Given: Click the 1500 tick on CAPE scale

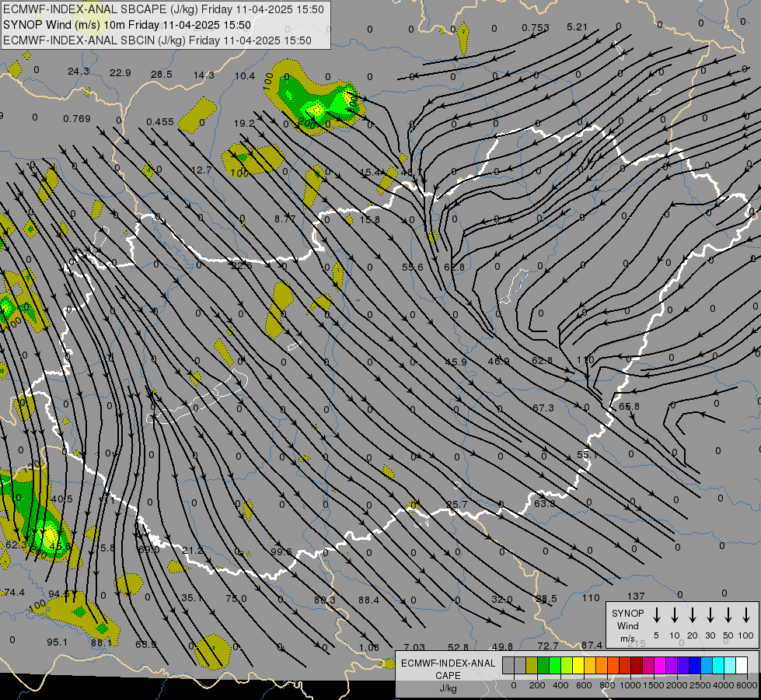Looking at the screenshot, I should (653, 685).
